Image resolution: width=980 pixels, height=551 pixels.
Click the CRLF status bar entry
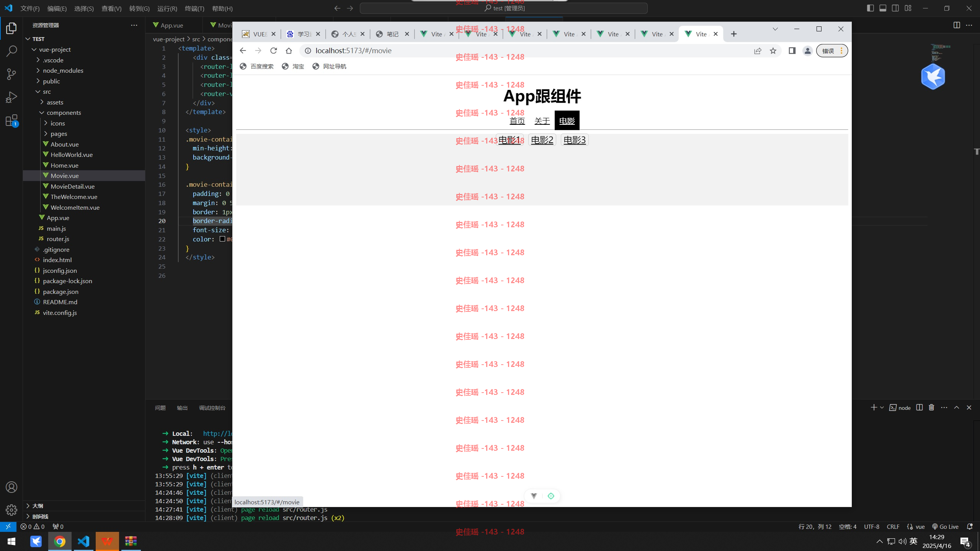893,527
